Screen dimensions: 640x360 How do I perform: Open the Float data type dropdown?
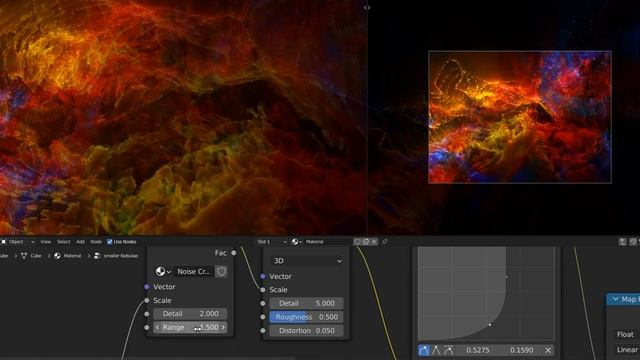pos(627,334)
